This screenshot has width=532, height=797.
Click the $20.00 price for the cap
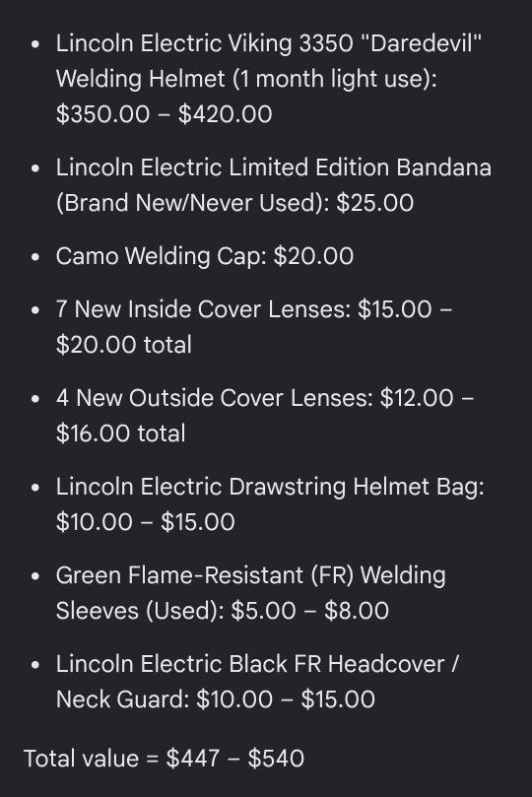click(313, 256)
